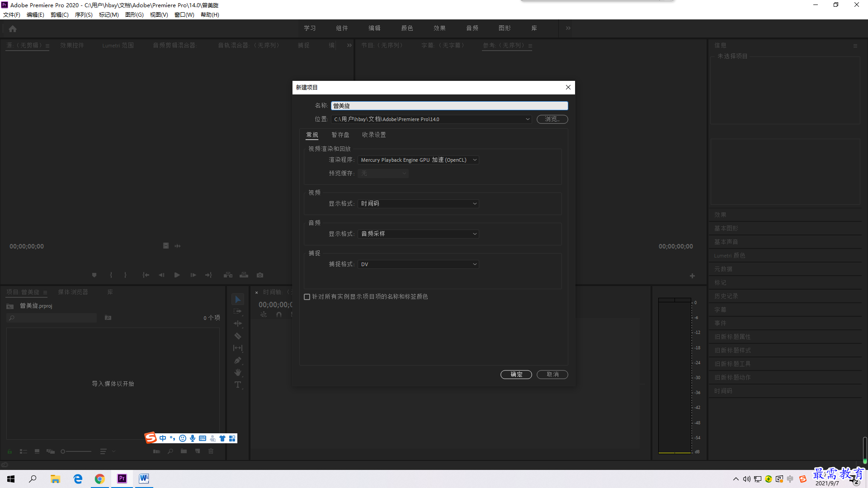Click Add Marker in source monitor

point(94,275)
